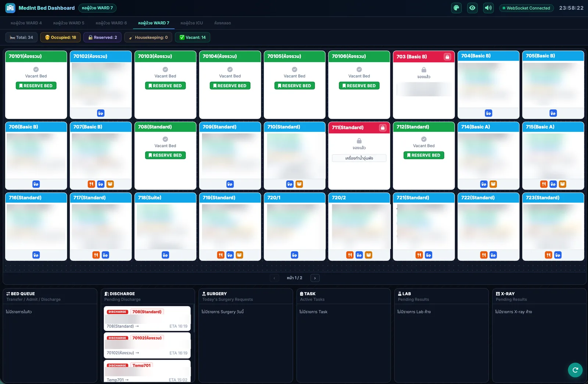
Task: Click the food icon on bed 715
Action: pyautogui.click(x=544, y=184)
